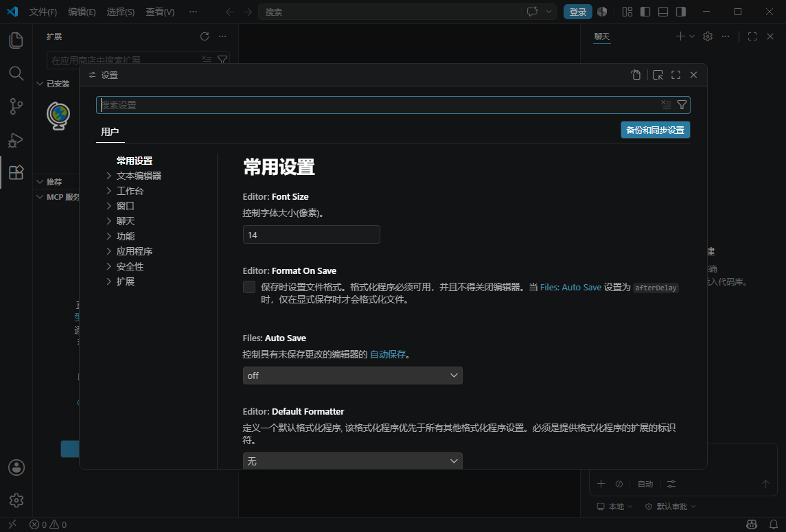Open 文件(F) menu
The image size is (786, 532).
coord(43,12)
